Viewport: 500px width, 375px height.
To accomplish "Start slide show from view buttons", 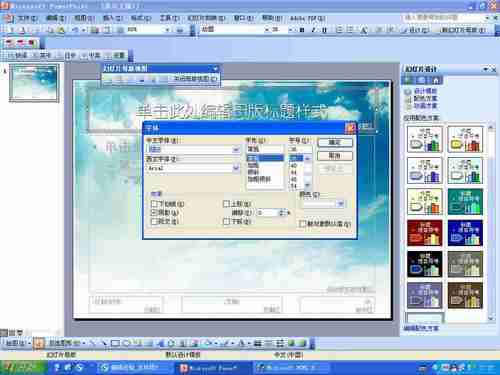I will click(x=19, y=332).
